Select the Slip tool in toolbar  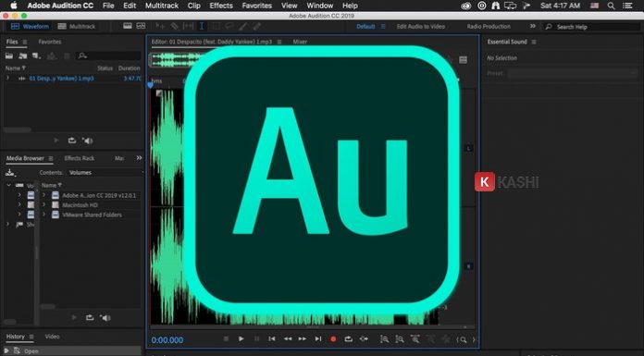[x=188, y=26]
